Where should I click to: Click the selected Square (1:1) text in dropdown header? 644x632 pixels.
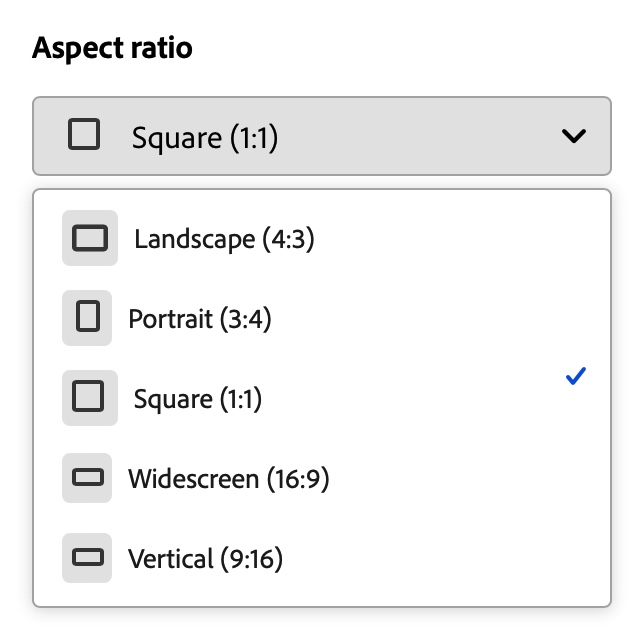tap(205, 137)
